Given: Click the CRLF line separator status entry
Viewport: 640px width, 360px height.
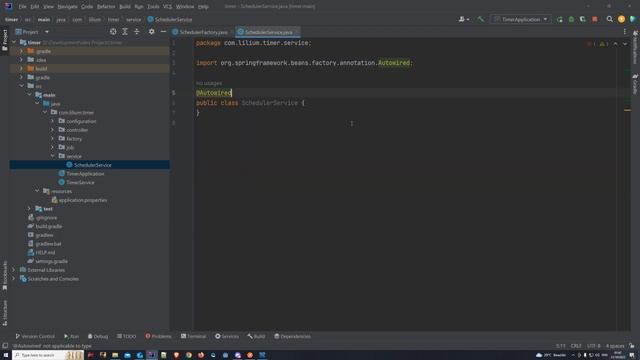Looking at the screenshot, I should click(x=576, y=346).
